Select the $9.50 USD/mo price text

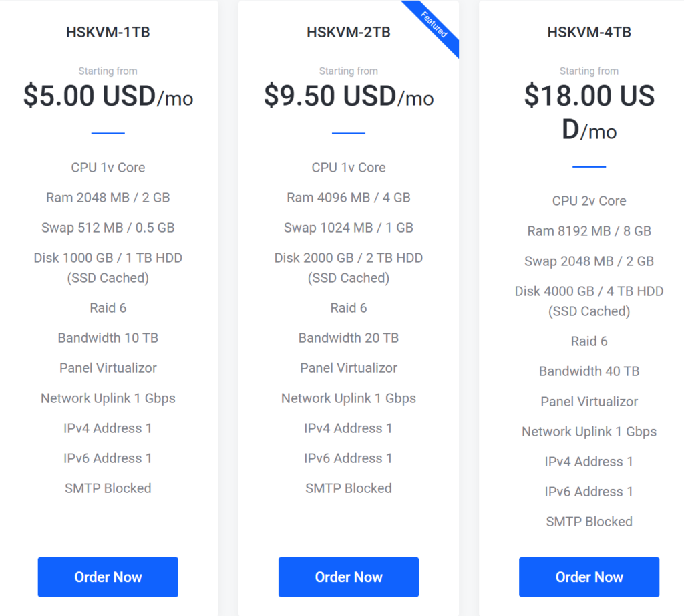(x=349, y=97)
